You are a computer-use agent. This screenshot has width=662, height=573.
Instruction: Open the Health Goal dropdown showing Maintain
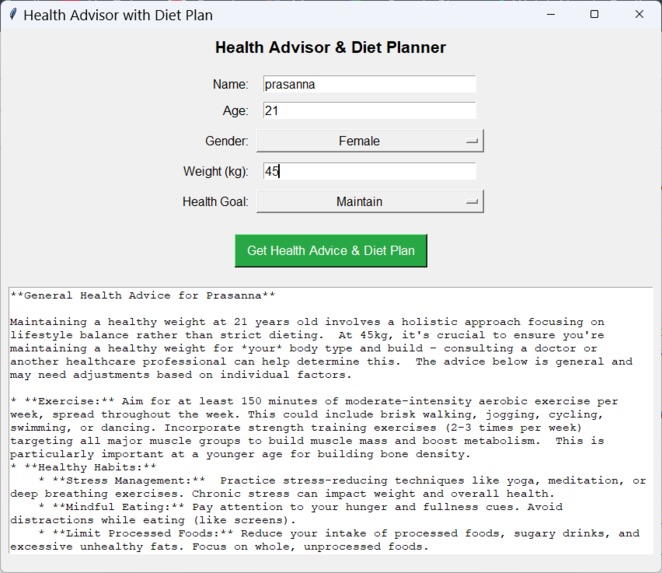point(370,201)
